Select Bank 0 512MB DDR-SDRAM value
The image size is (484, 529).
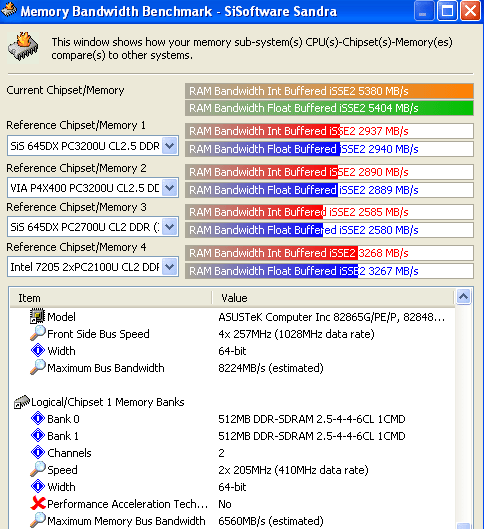[x=312, y=419]
